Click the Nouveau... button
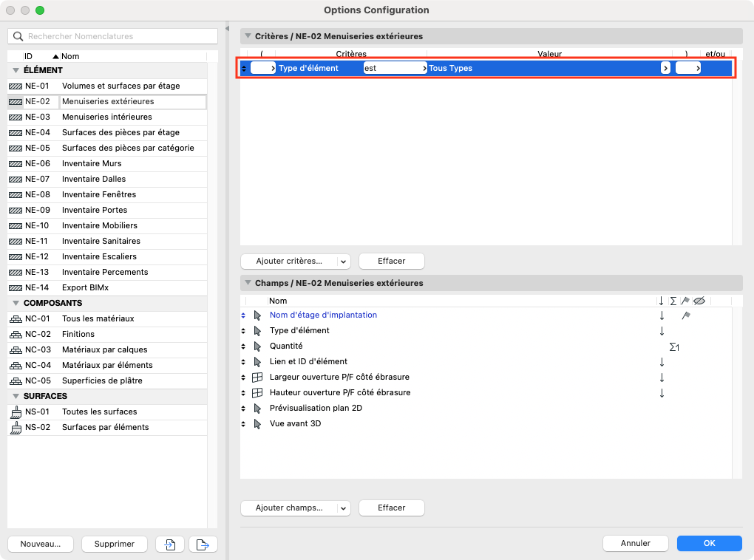 click(x=41, y=544)
